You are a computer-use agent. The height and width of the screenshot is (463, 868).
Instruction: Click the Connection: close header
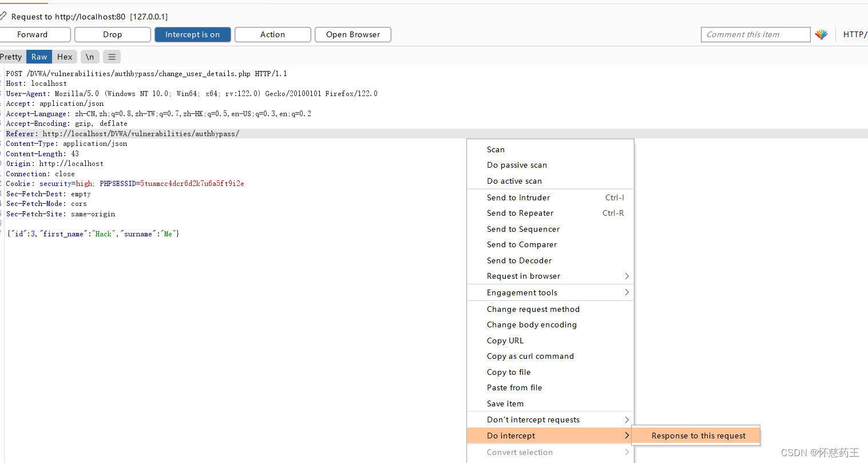click(x=40, y=173)
